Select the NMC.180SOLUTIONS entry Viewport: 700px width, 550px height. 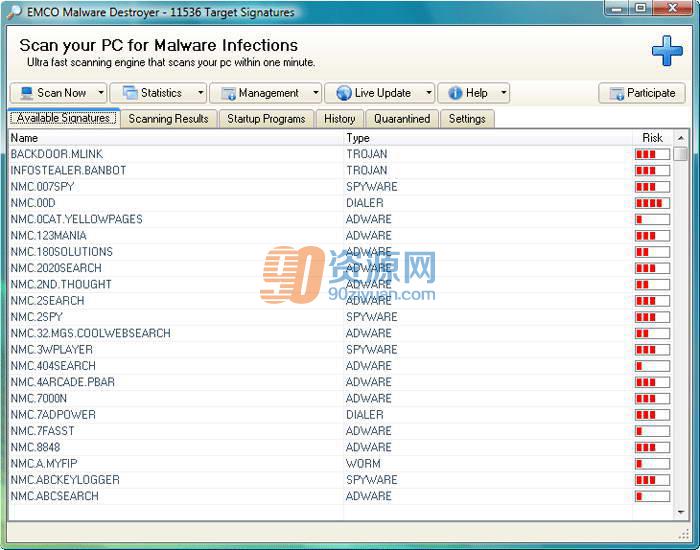(341, 252)
